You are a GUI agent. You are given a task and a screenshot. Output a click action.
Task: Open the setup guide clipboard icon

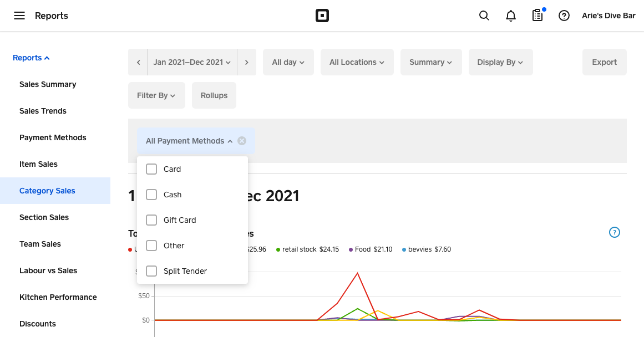click(537, 16)
